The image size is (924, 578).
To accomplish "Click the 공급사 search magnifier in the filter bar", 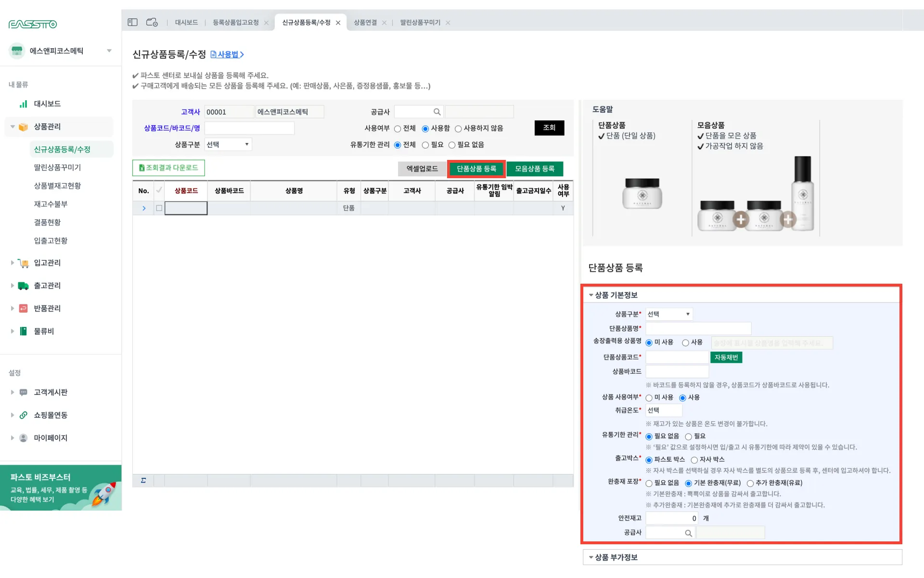I will tap(436, 112).
